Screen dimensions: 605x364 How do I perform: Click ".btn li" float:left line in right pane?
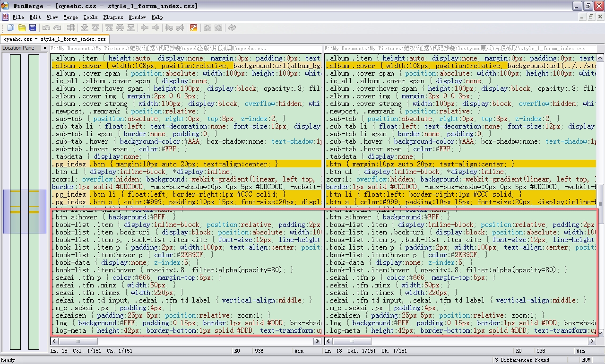coord(461,194)
